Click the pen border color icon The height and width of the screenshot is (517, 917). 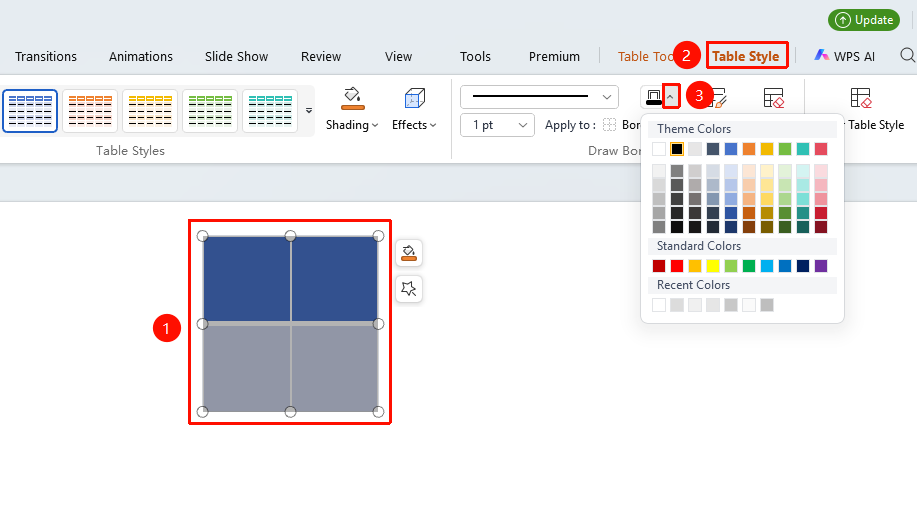654,97
